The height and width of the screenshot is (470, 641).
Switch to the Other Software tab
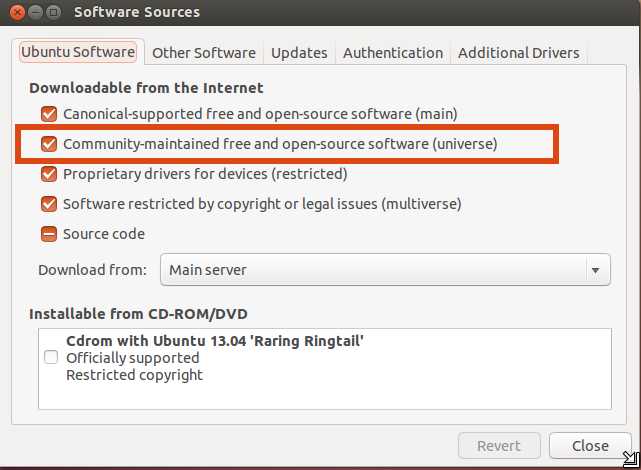(204, 53)
